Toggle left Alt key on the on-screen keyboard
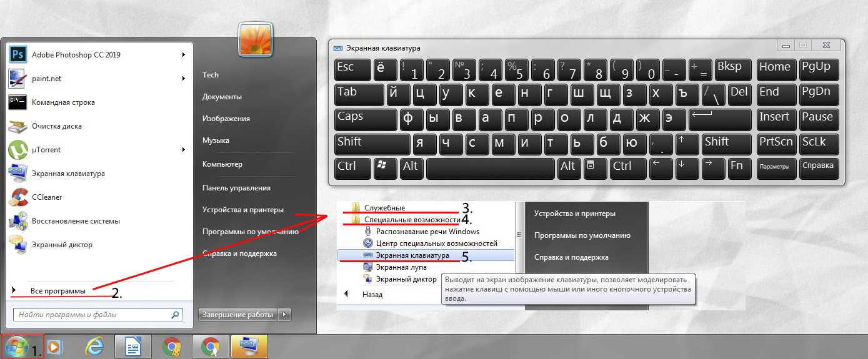This screenshot has height=359, width=868. (411, 169)
